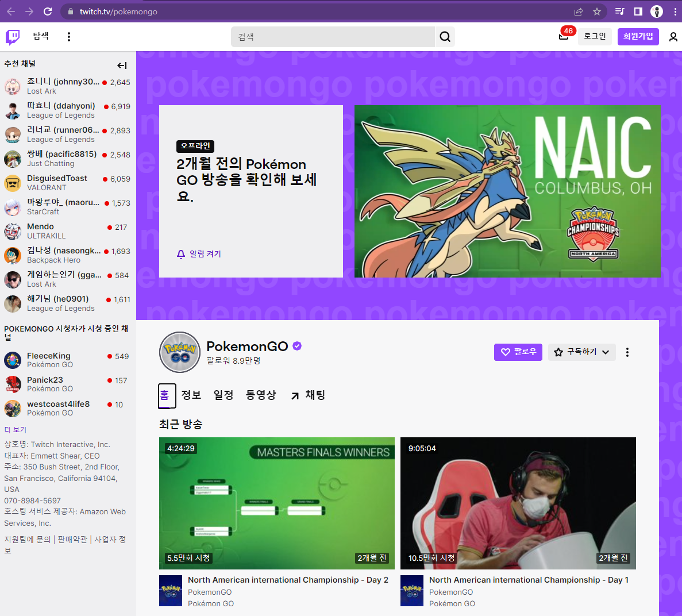Open the Day 2 Masters Finals video thumbnail
Screen dimensions: 682x616
tap(276, 503)
